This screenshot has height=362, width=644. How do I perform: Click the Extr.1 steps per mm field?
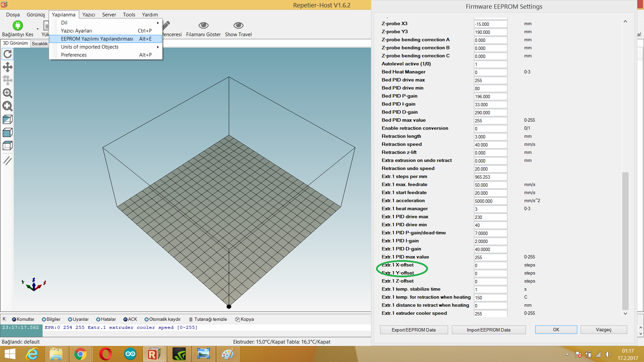[x=490, y=177]
